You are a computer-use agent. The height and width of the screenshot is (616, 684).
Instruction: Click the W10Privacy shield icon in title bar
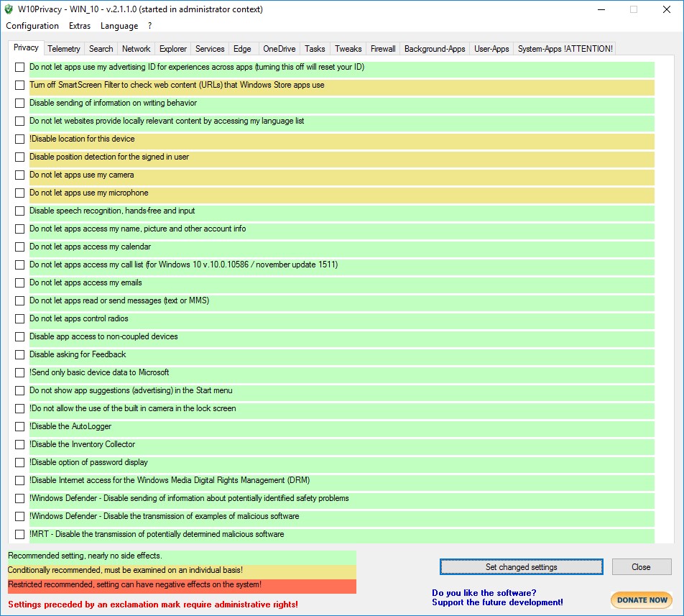9,9
